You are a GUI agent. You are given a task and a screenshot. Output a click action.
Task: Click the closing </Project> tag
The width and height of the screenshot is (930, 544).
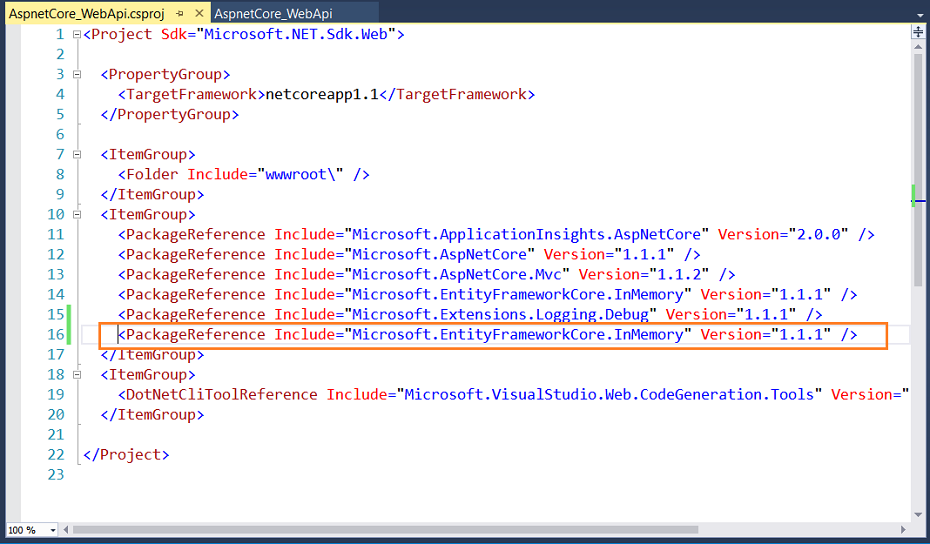[x=126, y=455]
